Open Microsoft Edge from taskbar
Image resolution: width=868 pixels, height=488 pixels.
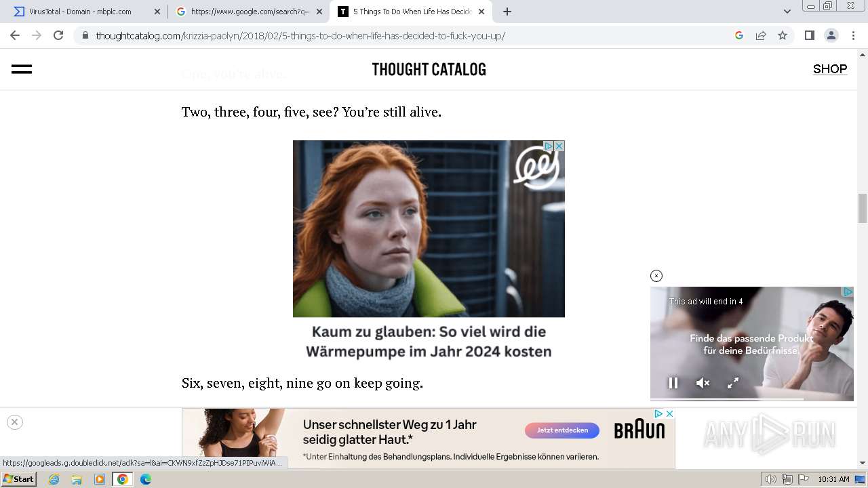pyautogui.click(x=145, y=479)
